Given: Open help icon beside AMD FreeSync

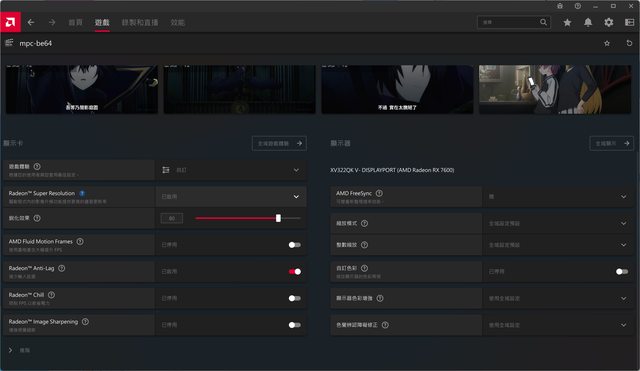Looking at the screenshot, I should coord(379,193).
